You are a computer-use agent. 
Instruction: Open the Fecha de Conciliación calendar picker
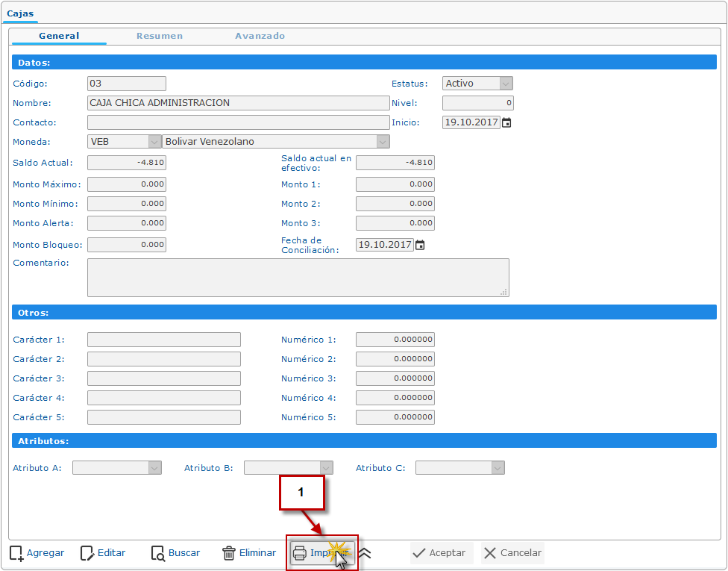pyautogui.click(x=420, y=245)
